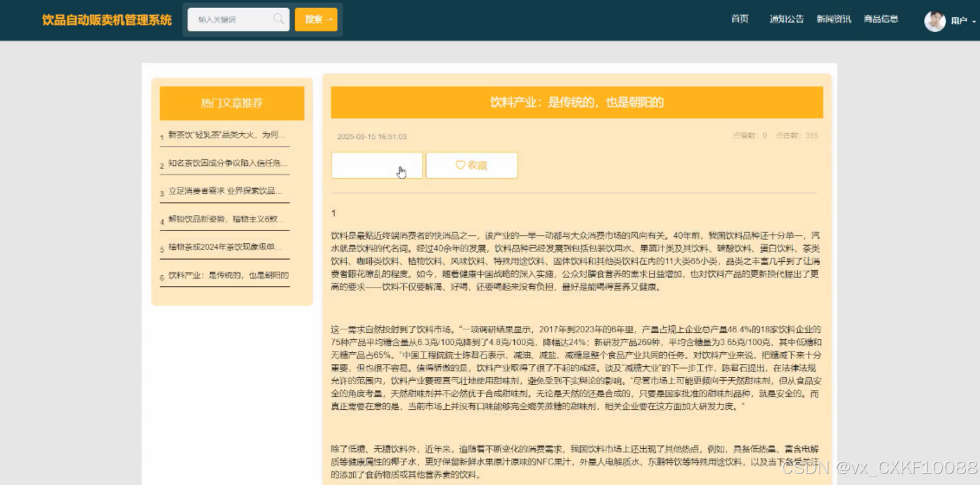Open 商品信息 menu item
Screen dimensions: 980x485
881,19
